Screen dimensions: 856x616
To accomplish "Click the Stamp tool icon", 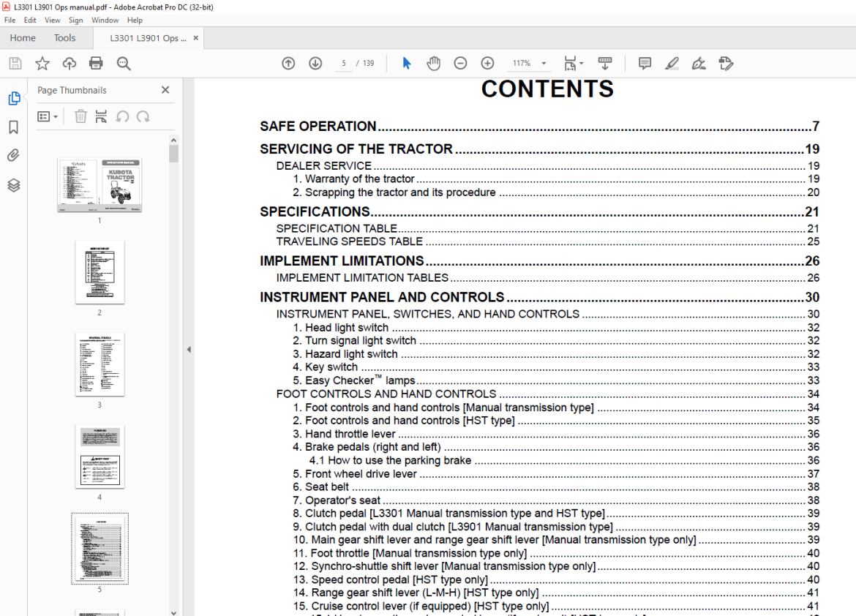I will pos(726,64).
